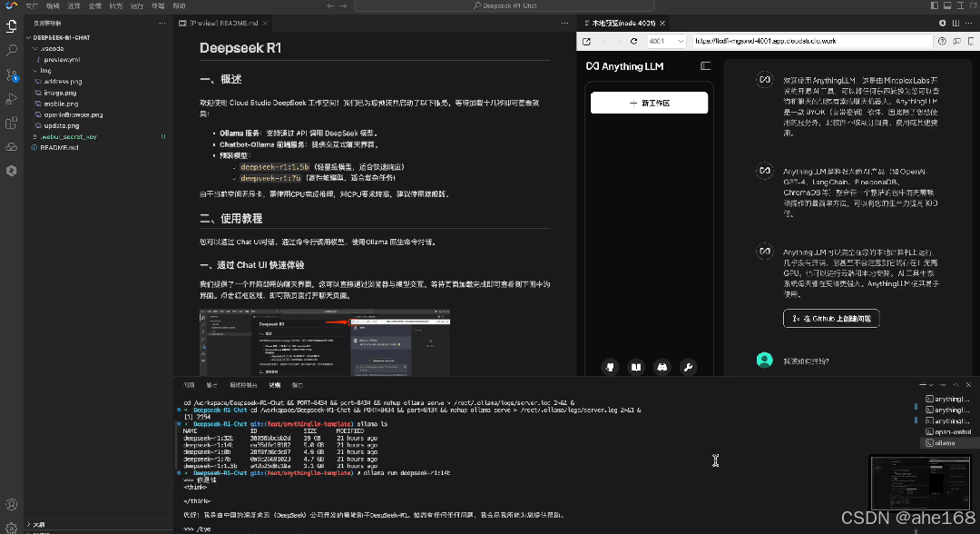Click the create issue on Github button
Viewport: 980px width, 534px height.
tap(831, 319)
